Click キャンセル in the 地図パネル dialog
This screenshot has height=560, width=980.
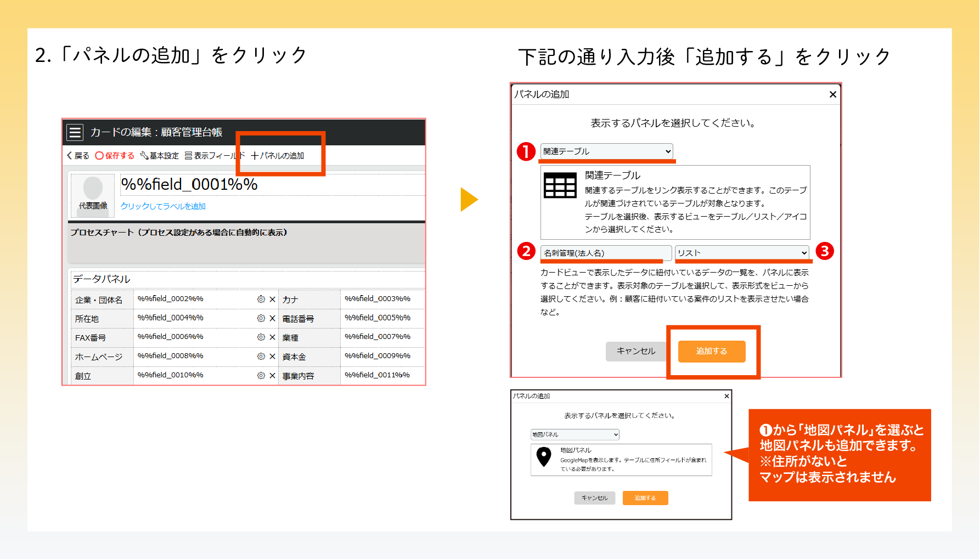[594, 498]
